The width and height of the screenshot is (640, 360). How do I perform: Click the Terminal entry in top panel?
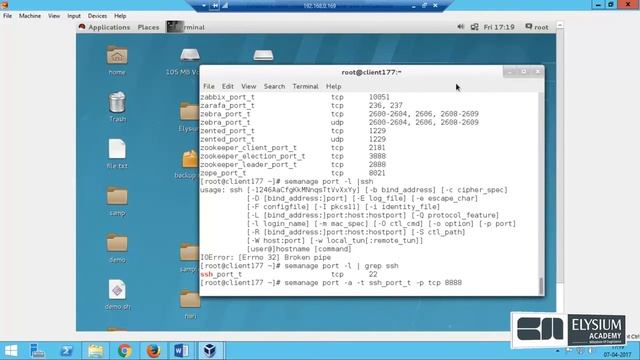(186, 27)
